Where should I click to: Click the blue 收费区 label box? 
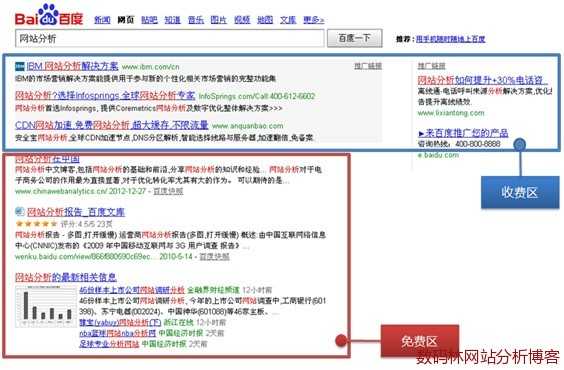click(520, 192)
